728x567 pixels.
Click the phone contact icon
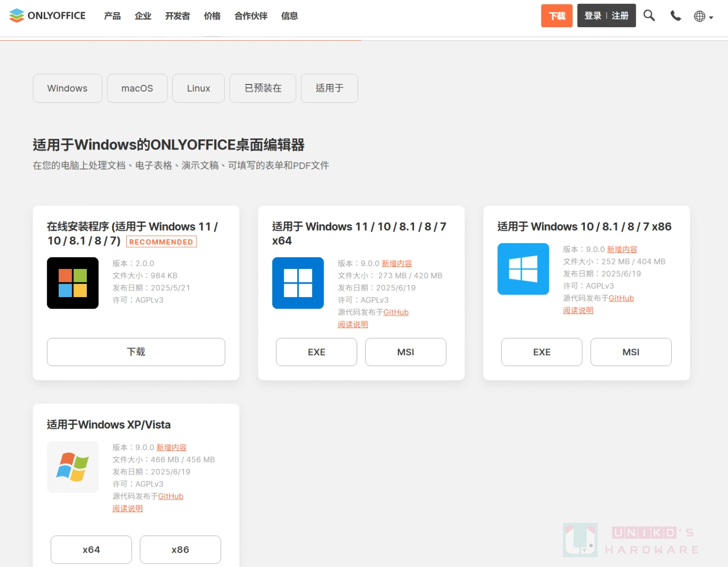(x=676, y=16)
